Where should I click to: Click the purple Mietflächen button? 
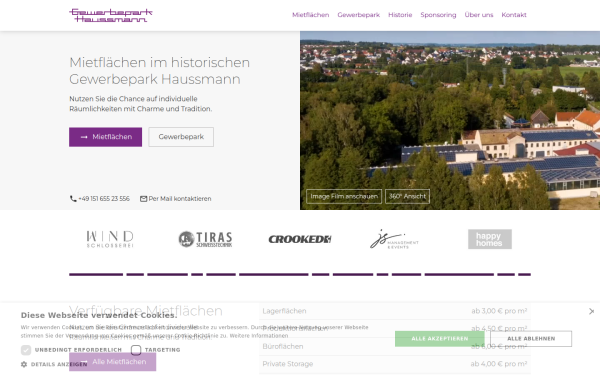[x=106, y=137]
